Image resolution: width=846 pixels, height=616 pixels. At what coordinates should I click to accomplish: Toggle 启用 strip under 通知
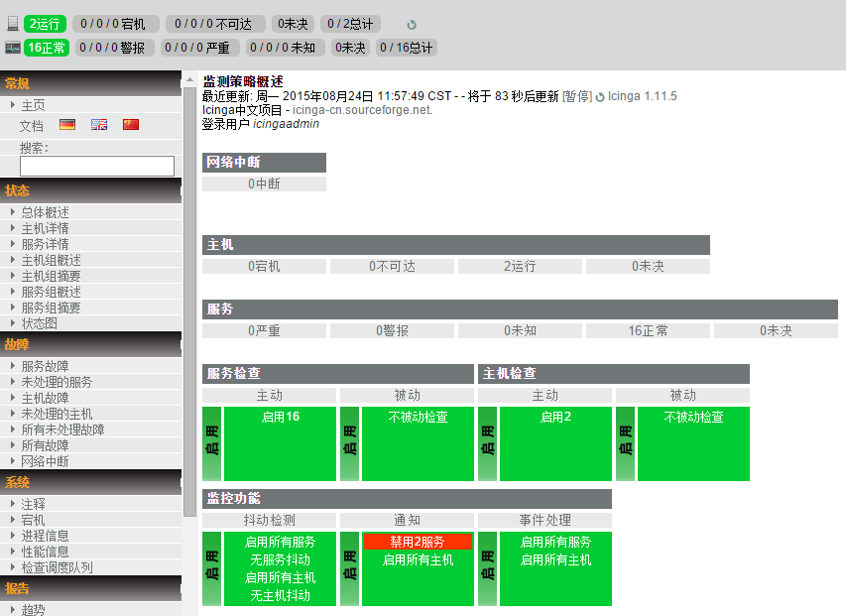[350, 568]
